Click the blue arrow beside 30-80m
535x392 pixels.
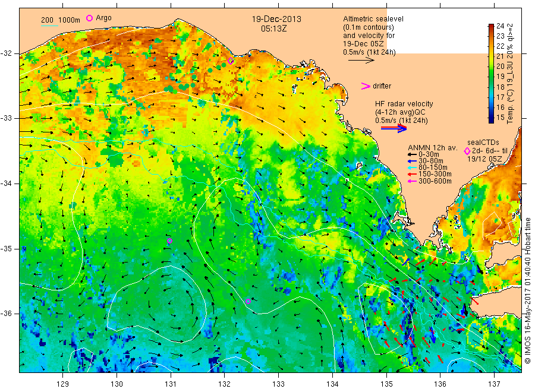(412, 161)
